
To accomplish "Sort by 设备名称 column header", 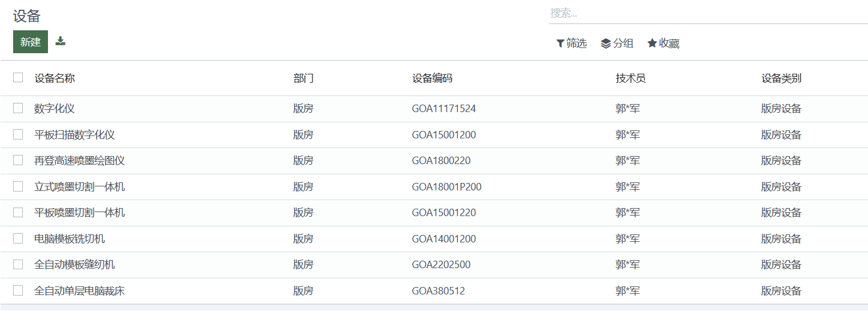I will point(55,78).
